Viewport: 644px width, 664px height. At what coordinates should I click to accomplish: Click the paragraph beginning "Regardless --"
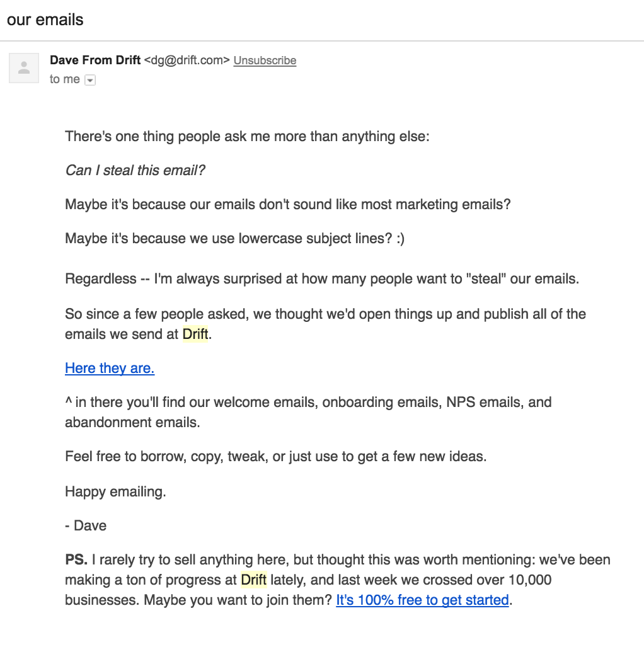[322, 278]
